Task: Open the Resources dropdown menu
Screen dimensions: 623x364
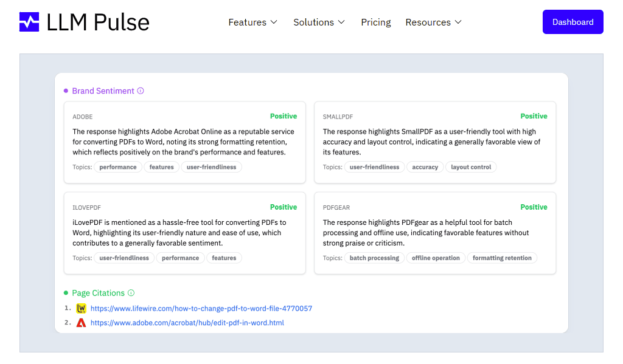Action: tap(433, 22)
